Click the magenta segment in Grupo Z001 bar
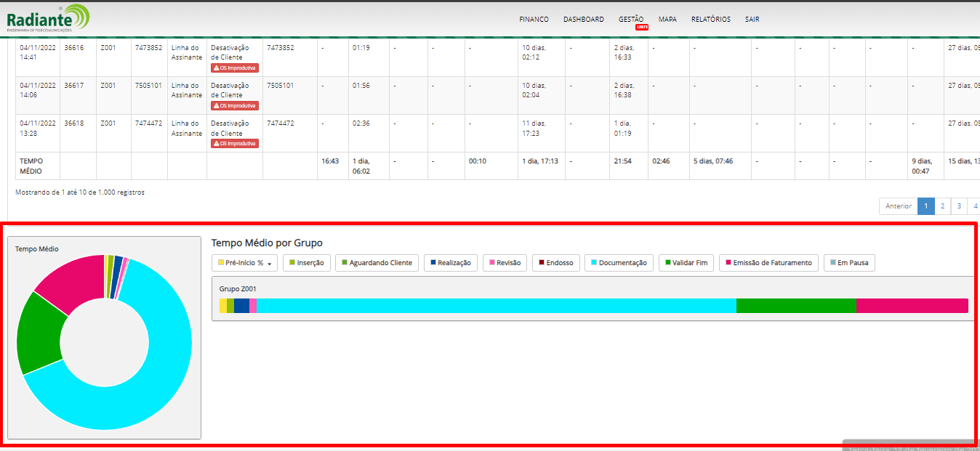The image size is (980, 451). 912,306
